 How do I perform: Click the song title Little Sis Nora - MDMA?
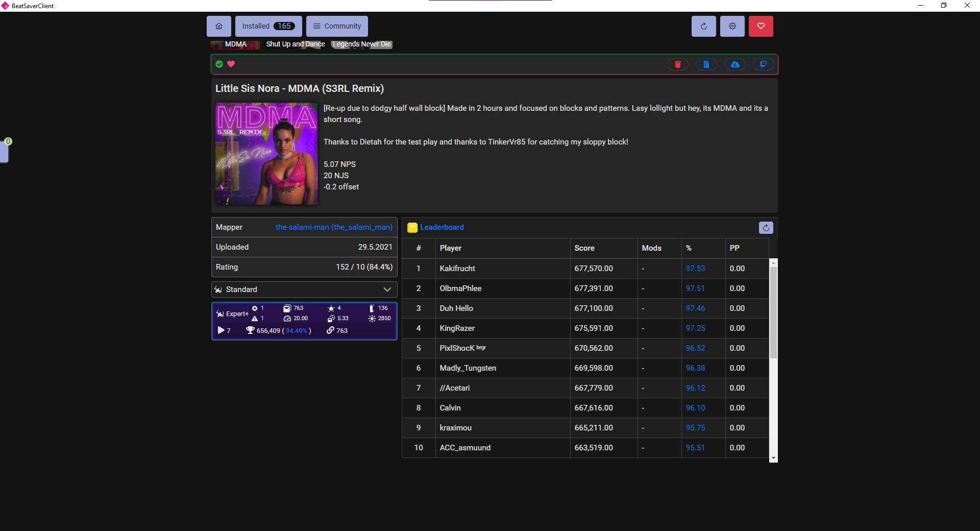coord(300,88)
